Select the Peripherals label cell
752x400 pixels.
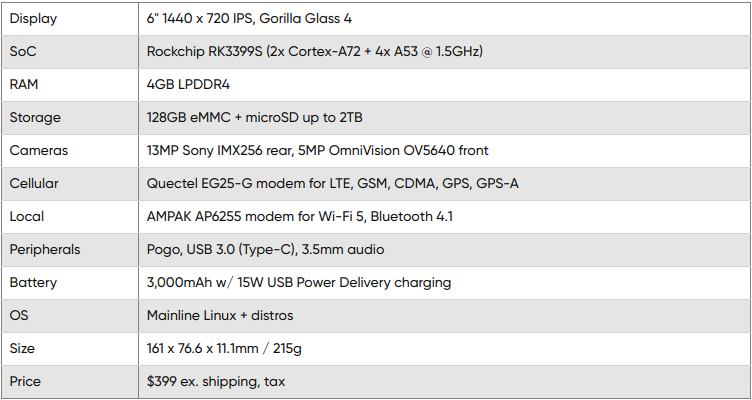pos(45,249)
